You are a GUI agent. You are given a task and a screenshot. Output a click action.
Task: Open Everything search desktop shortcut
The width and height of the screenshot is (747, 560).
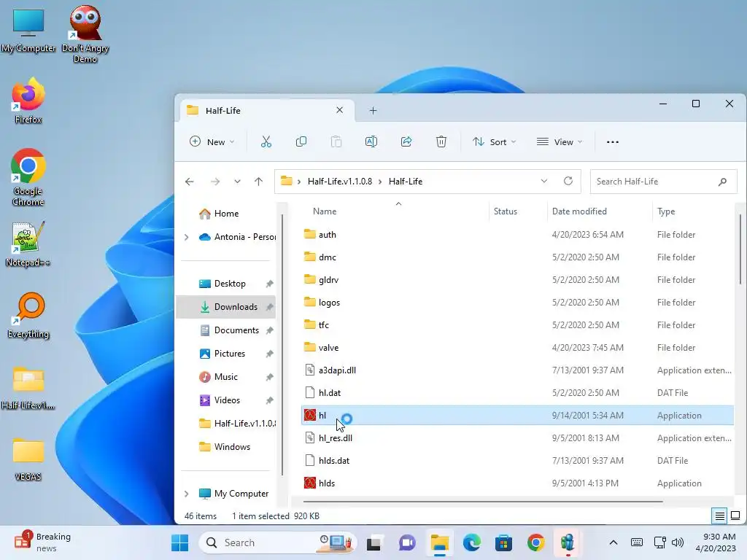[28, 316]
